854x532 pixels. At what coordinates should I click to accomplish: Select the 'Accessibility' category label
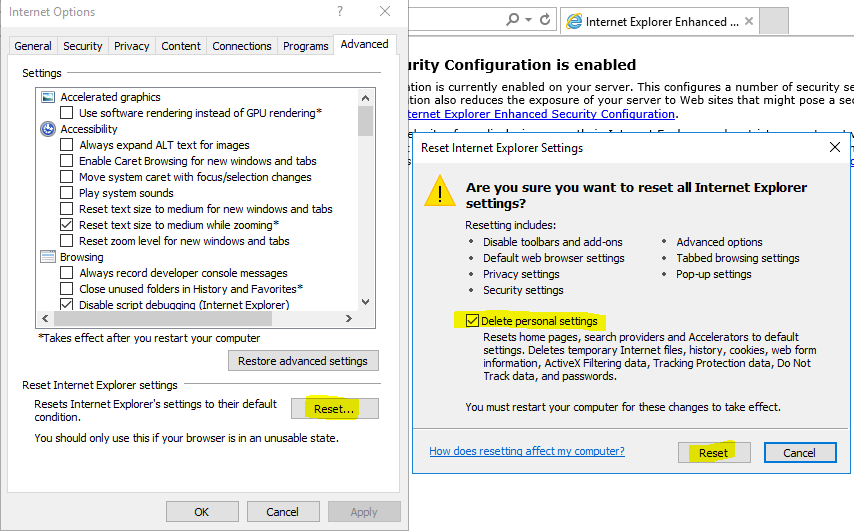[x=89, y=129]
